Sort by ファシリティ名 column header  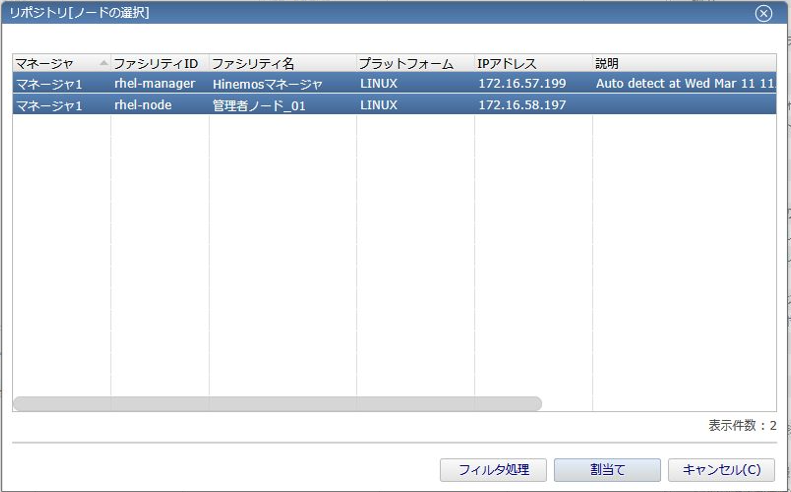[253, 63]
